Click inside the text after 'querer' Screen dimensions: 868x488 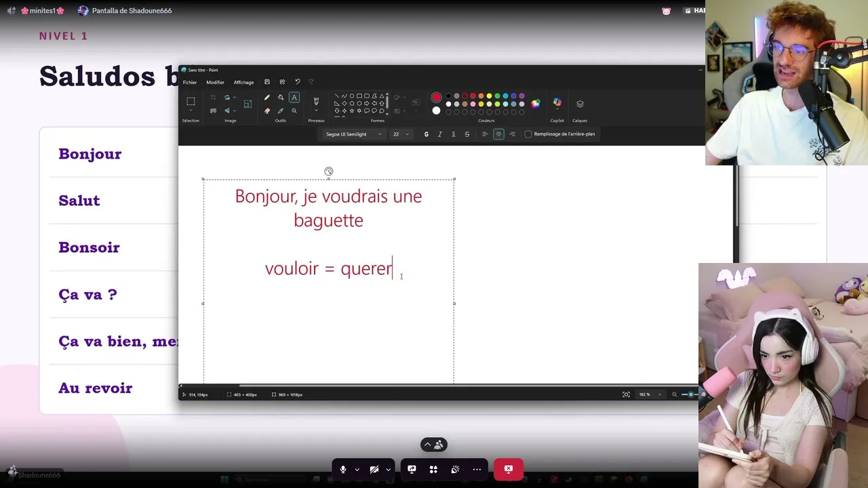tap(393, 268)
